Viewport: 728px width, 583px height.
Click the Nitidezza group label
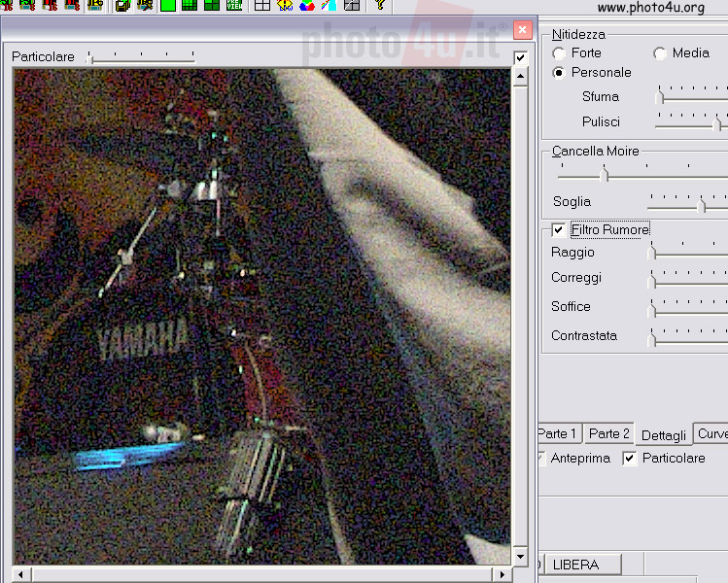click(578, 34)
